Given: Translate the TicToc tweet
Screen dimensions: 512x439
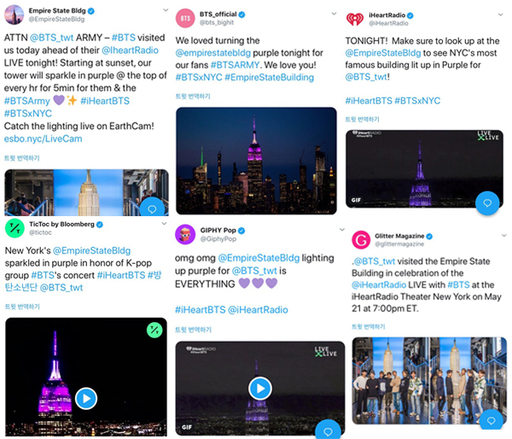Looking at the screenshot, I should pos(22,307).
